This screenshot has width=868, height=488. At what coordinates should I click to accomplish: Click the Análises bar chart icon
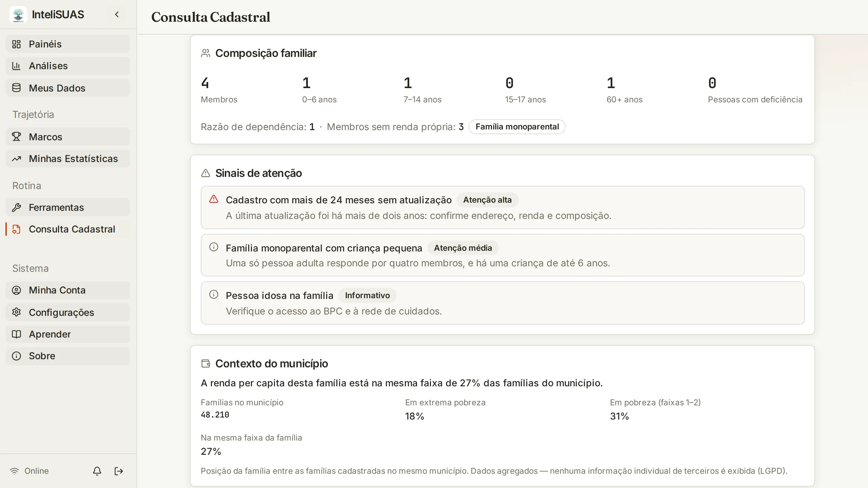pos(16,66)
